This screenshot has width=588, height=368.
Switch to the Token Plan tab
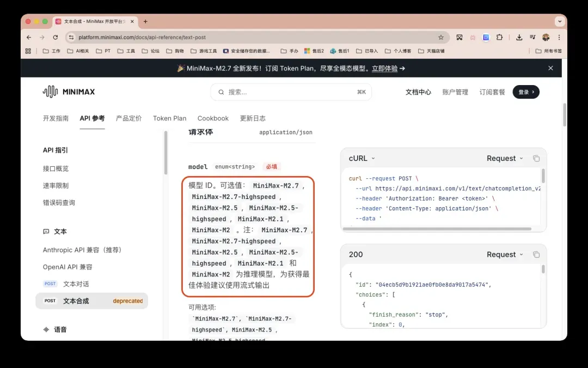(169, 118)
